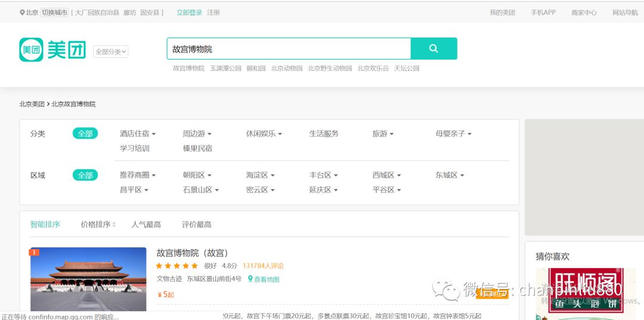Click the ¥5起 price text
This screenshot has width=644, height=320.
166,294
